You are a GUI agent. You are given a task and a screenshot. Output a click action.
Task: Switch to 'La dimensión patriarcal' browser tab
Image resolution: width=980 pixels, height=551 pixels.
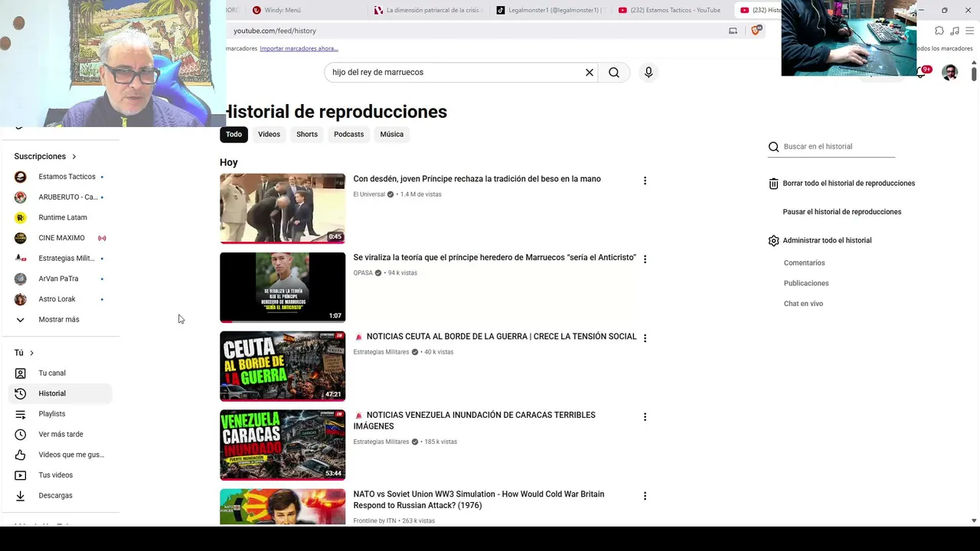pos(429,10)
